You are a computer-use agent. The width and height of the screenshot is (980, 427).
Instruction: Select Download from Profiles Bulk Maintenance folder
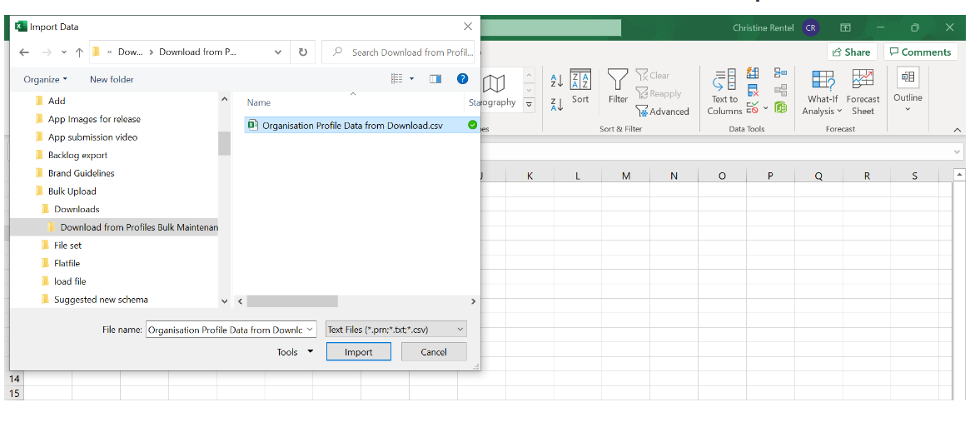(139, 227)
